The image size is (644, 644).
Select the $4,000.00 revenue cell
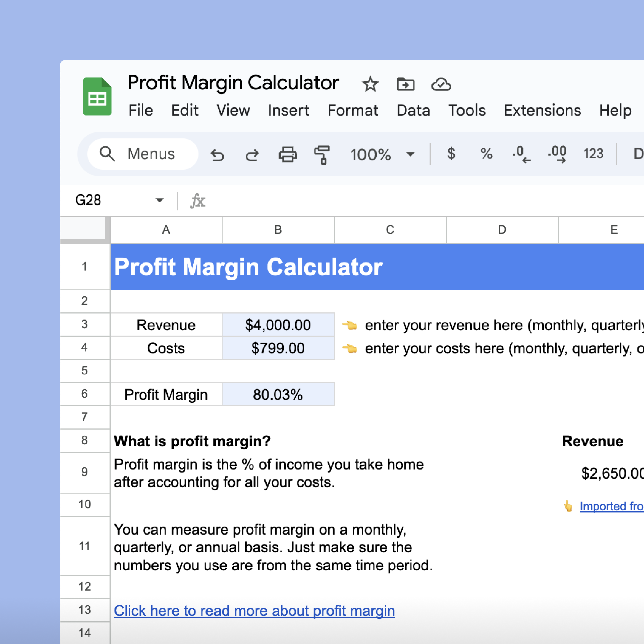point(278,325)
